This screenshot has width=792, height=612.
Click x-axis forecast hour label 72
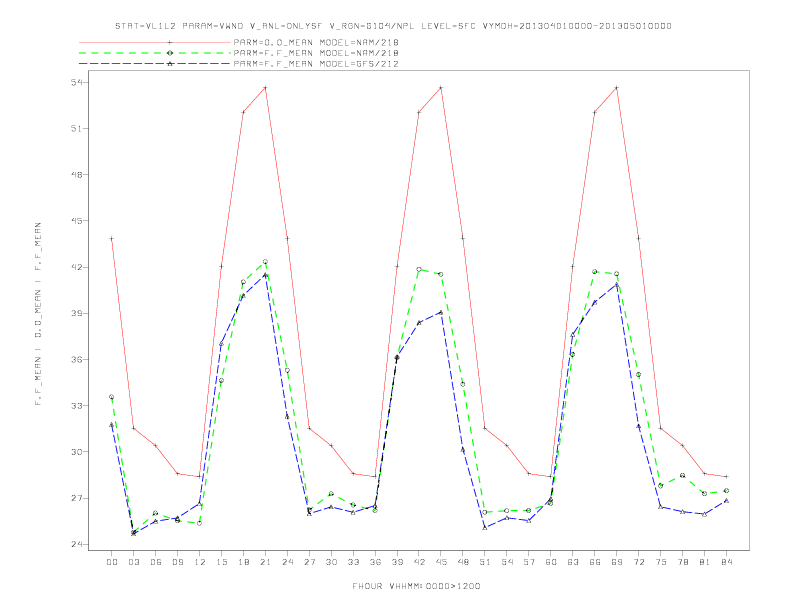coord(638,562)
